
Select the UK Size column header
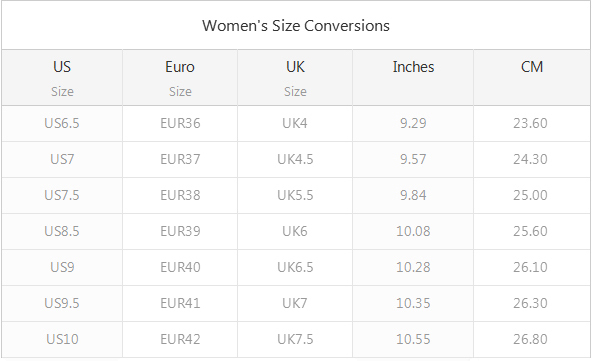pos(295,78)
